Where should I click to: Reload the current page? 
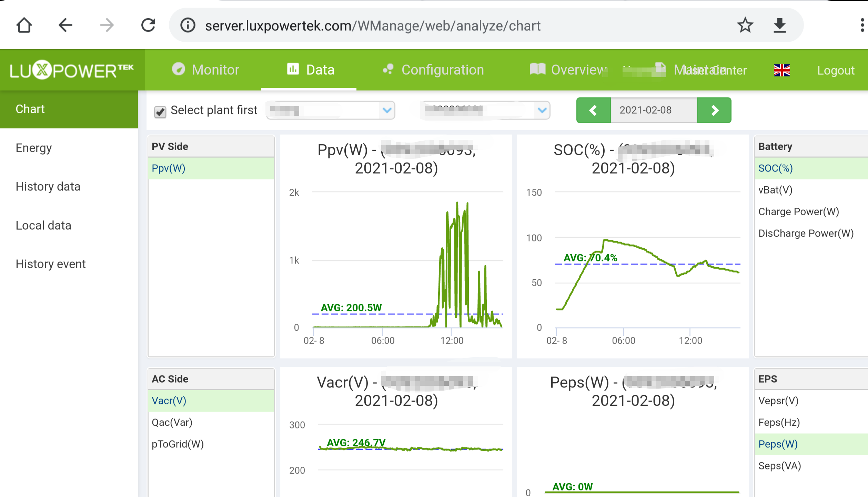click(x=148, y=25)
